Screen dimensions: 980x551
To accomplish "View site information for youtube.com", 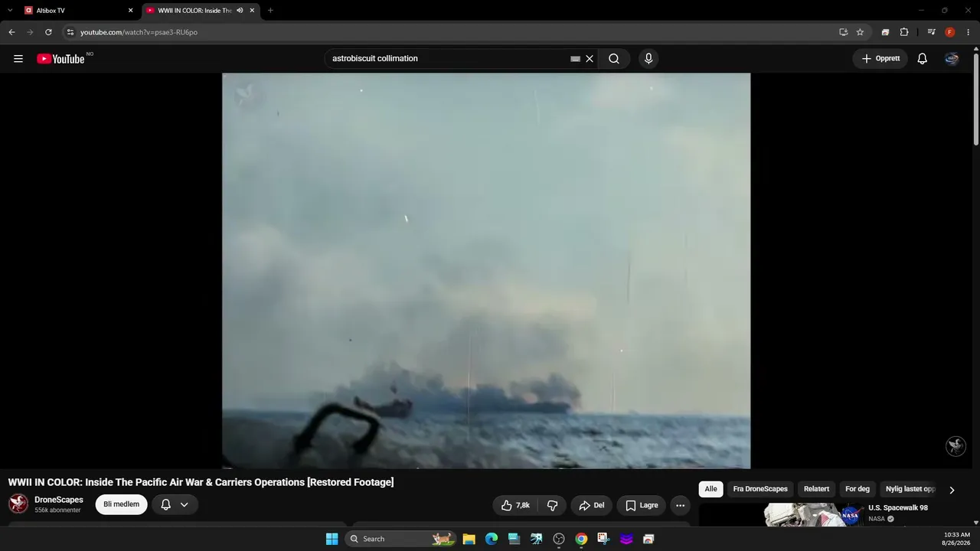I will (70, 32).
